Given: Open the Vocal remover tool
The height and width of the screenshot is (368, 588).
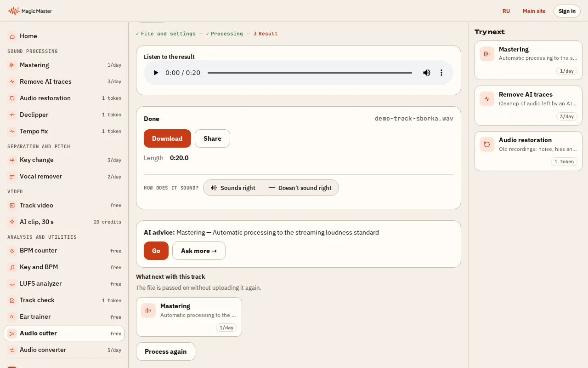Looking at the screenshot, I should click(64, 177).
